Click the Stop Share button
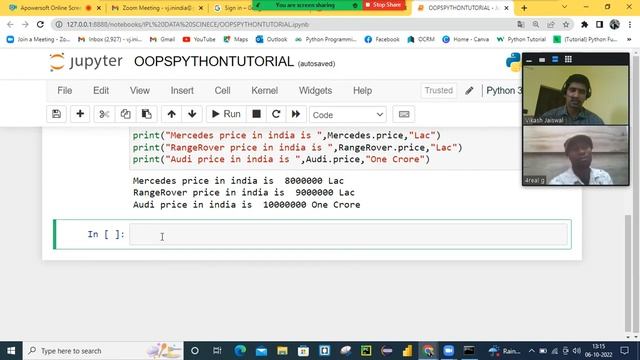The height and width of the screenshot is (360, 640). 384,5
